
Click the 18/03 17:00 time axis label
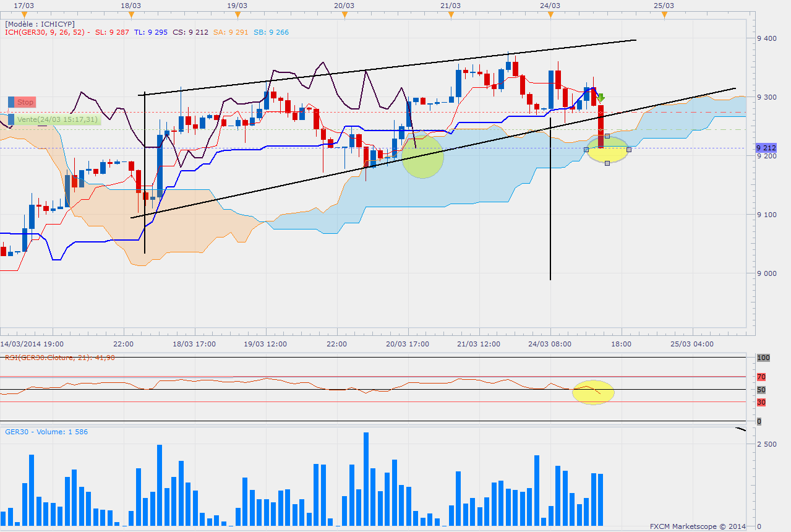tap(194, 343)
